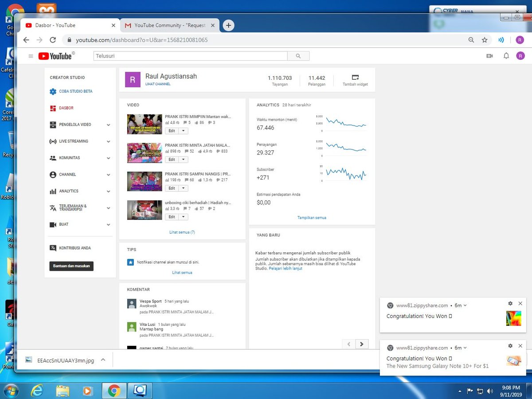Click the Coba Studio Beta gear icon

pos(53,91)
